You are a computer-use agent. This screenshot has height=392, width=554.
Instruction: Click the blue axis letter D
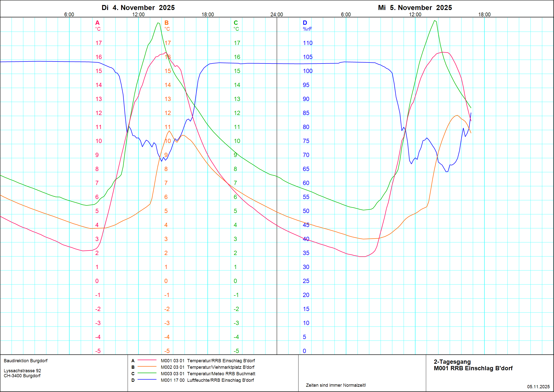coord(305,23)
